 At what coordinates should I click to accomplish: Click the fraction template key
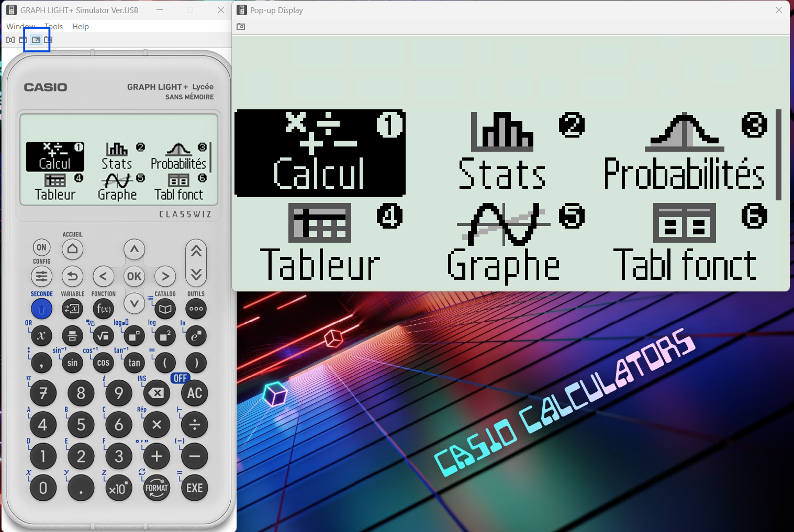click(x=72, y=336)
